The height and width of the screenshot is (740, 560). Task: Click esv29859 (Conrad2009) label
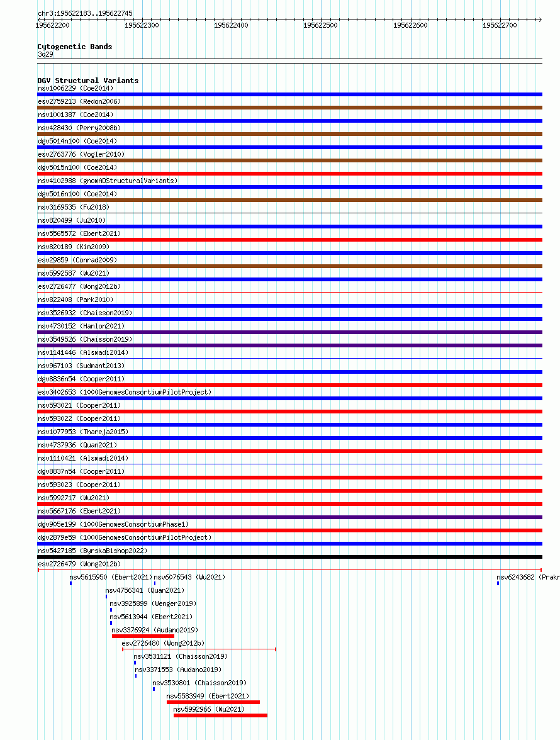(x=77, y=260)
